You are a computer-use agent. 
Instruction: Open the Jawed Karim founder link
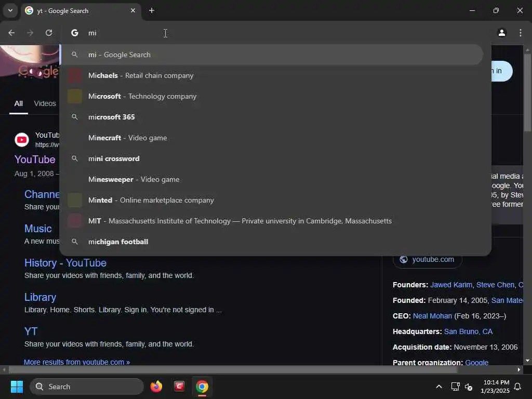[x=451, y=285]
